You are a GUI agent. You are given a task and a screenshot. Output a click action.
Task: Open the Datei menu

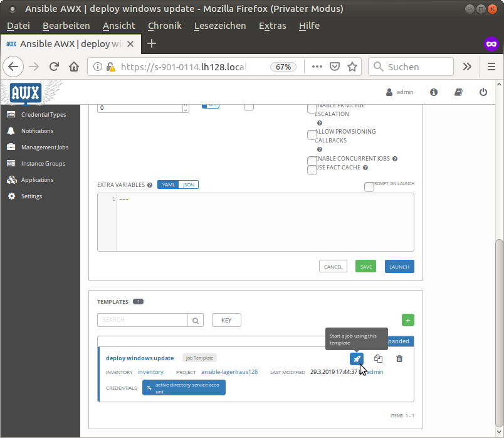(18, 26)
